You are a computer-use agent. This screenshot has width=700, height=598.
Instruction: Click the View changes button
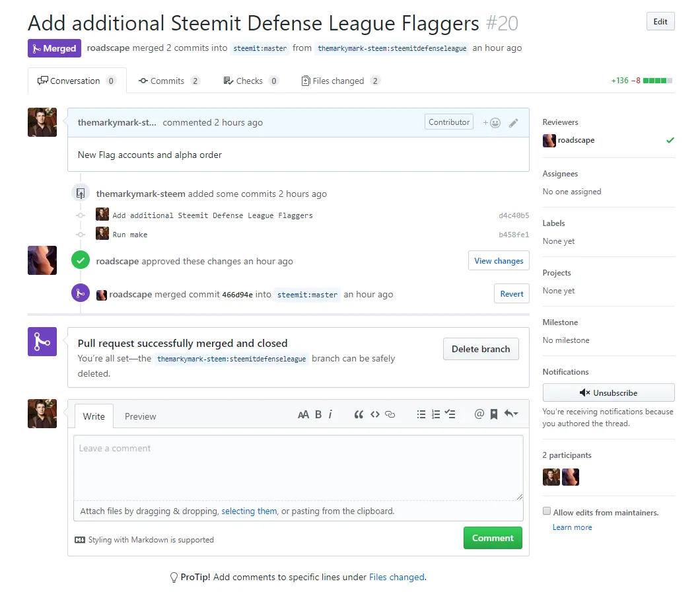(x=499, y=261)
